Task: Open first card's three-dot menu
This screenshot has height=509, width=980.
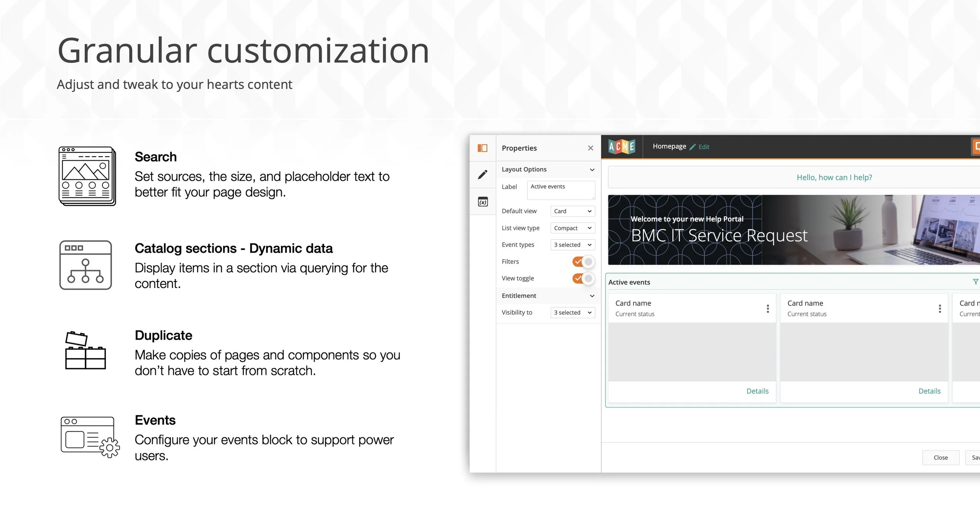Action: pos(768,309)
